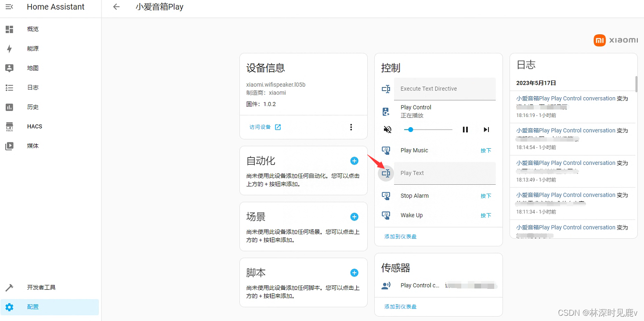Open the 媒体 play-box icon
The image size is (644, 321).
point(9,146)
